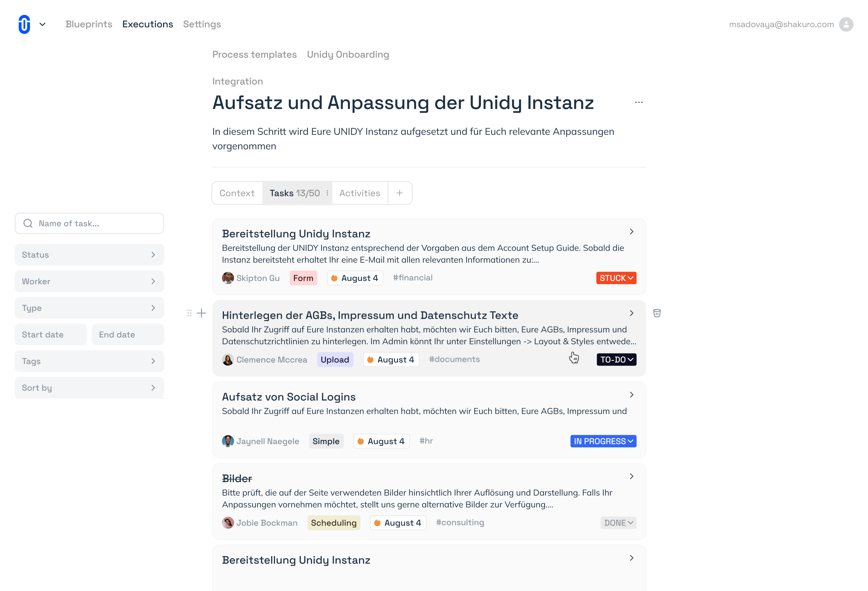Open Settings in top navigation
868x591 pixels.
202,24
